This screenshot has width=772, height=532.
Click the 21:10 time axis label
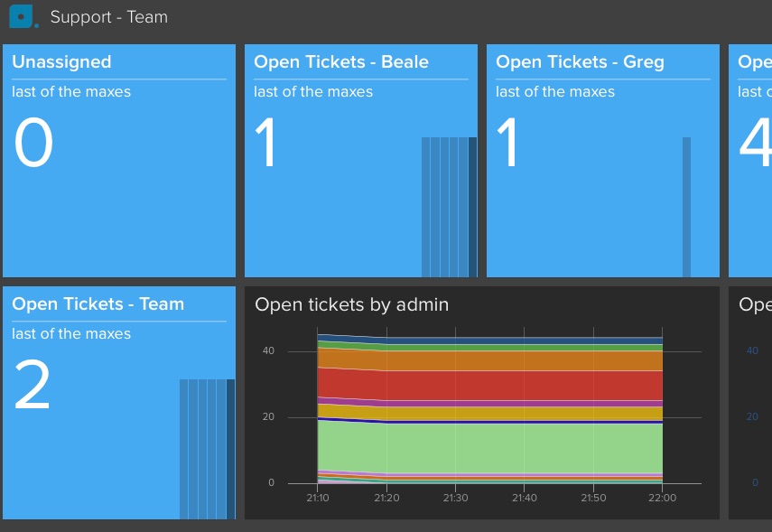(318, 498)
